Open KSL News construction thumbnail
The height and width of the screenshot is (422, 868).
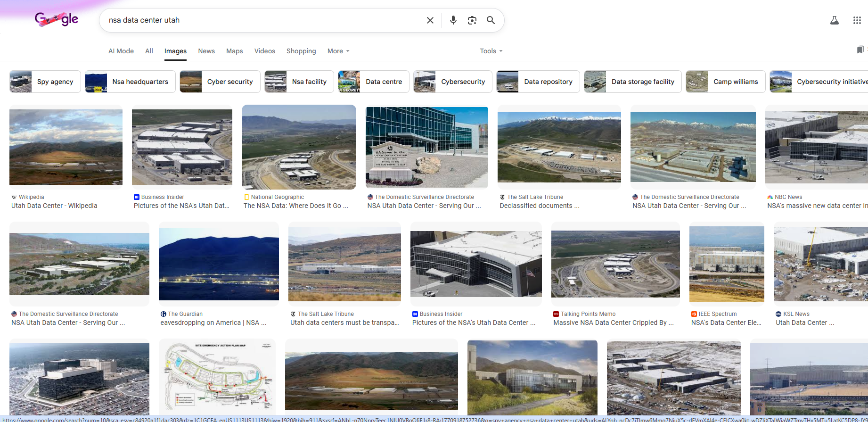pyautogui.click(x=821, y=264)
